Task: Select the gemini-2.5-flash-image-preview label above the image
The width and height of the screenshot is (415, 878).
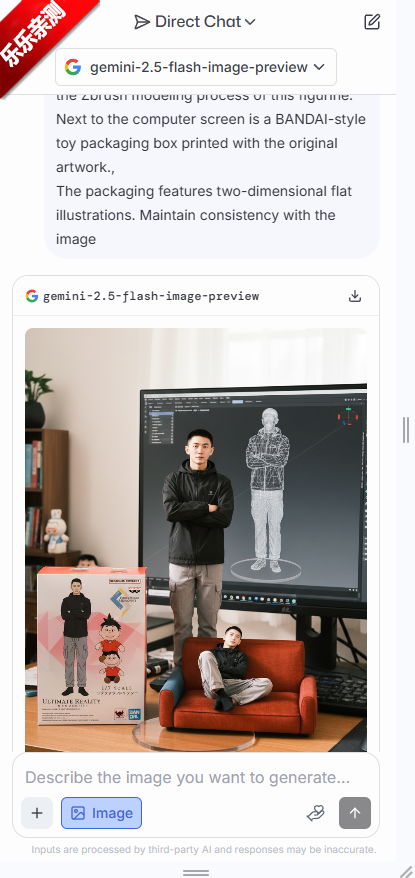Action: [x=151, y=296]
